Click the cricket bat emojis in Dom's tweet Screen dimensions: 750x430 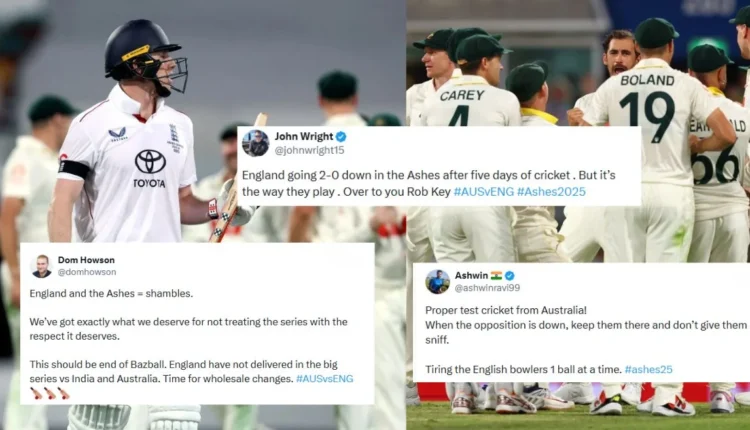point(50,393)
